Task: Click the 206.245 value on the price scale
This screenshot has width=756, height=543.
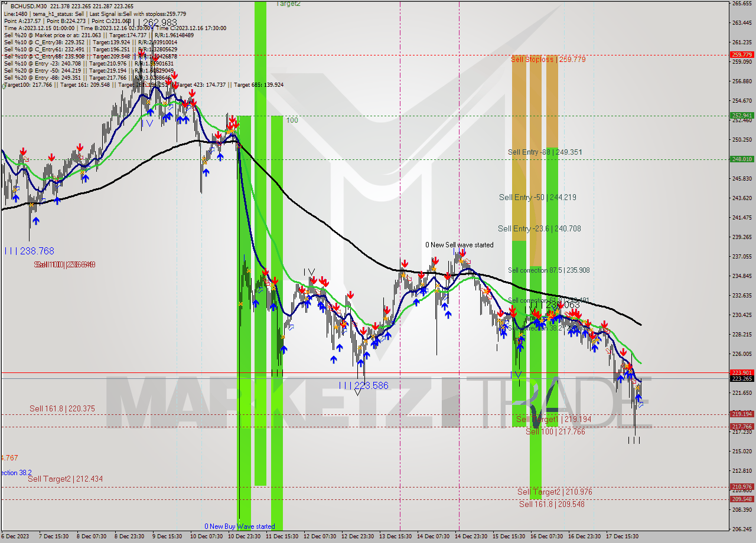Action: [x=742, y=529]
